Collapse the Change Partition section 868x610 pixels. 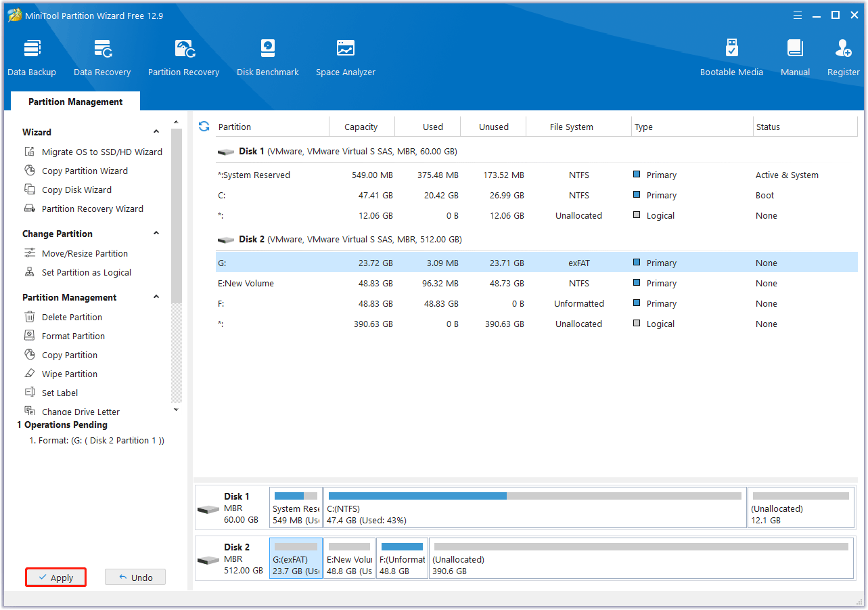point(156,234)
